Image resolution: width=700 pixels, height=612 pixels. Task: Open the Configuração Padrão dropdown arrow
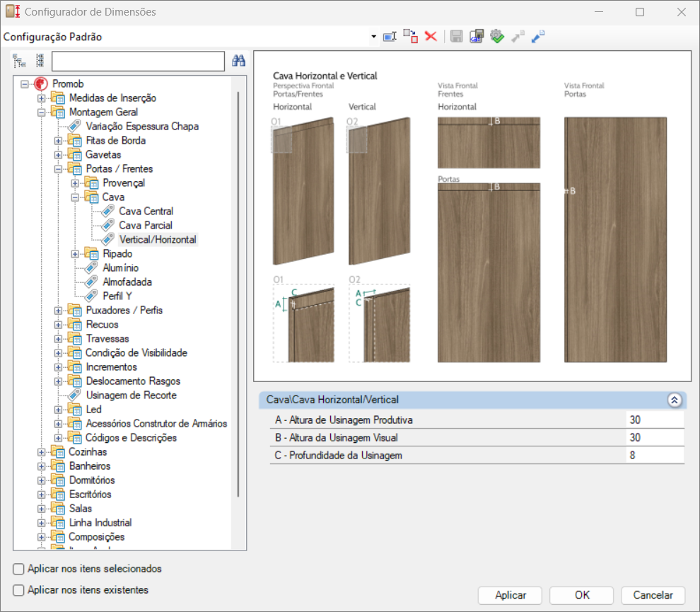pos(373,37)
